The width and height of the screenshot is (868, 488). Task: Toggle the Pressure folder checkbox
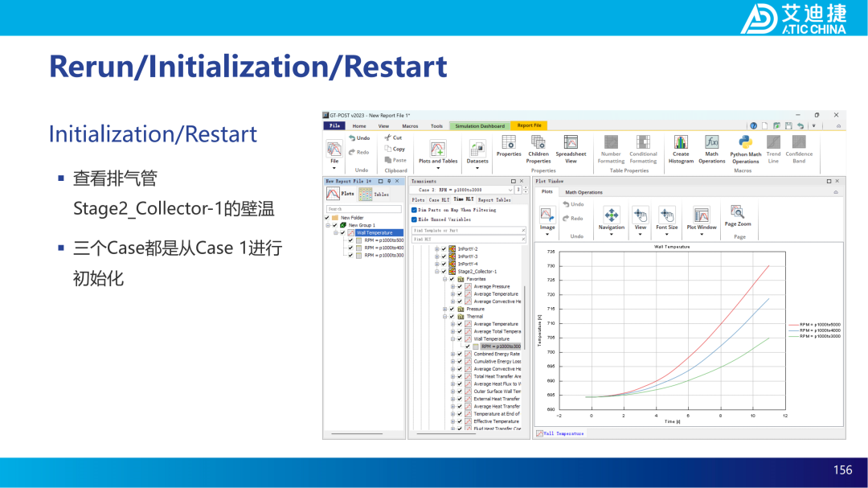click(x=452, y=309)
